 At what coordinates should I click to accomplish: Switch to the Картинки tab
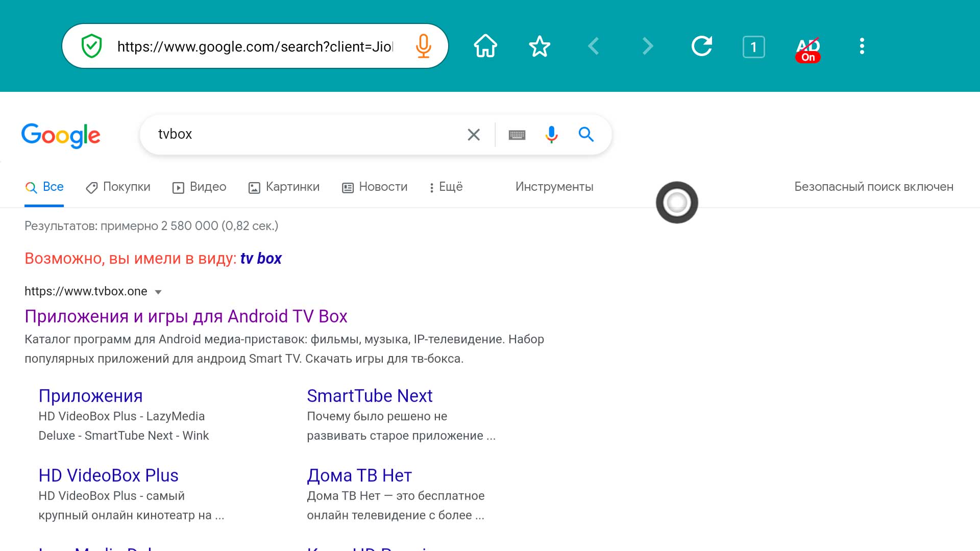[x=284, y=187]
